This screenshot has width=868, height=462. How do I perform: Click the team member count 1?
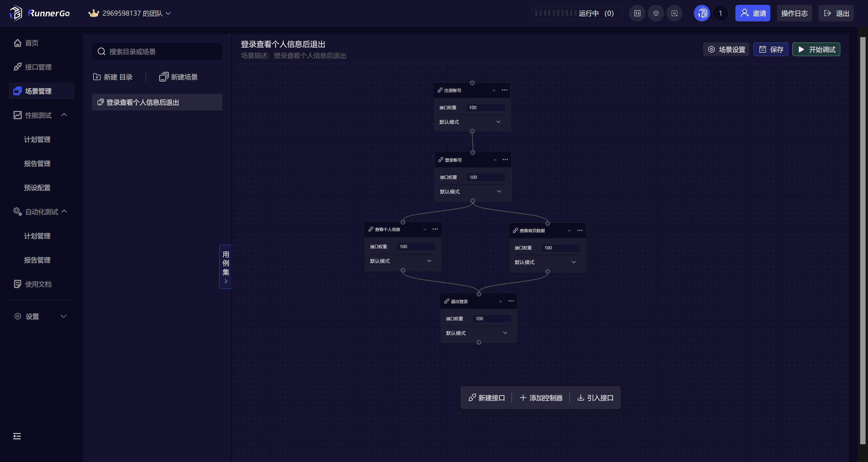(720, 13)
